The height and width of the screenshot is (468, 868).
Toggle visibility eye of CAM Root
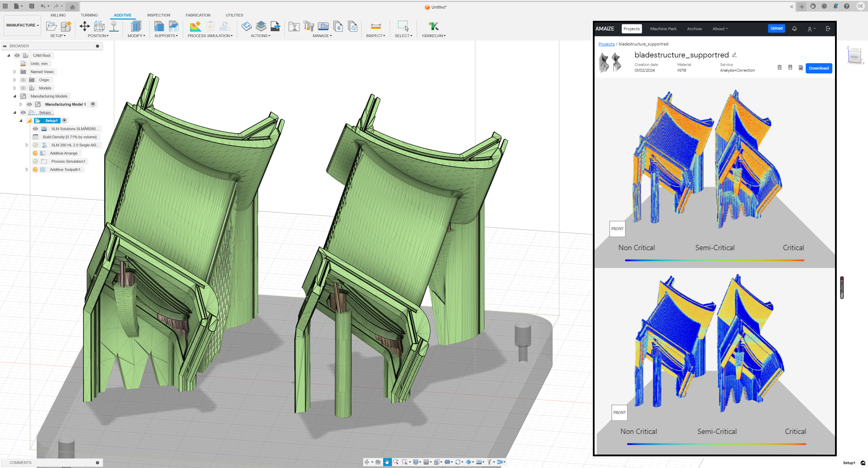[17, 56]
